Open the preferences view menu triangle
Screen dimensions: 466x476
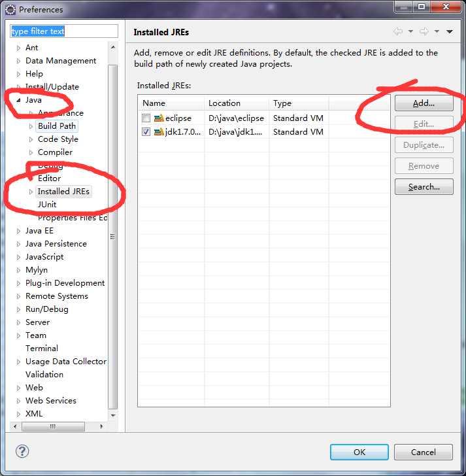pos(450,31)
